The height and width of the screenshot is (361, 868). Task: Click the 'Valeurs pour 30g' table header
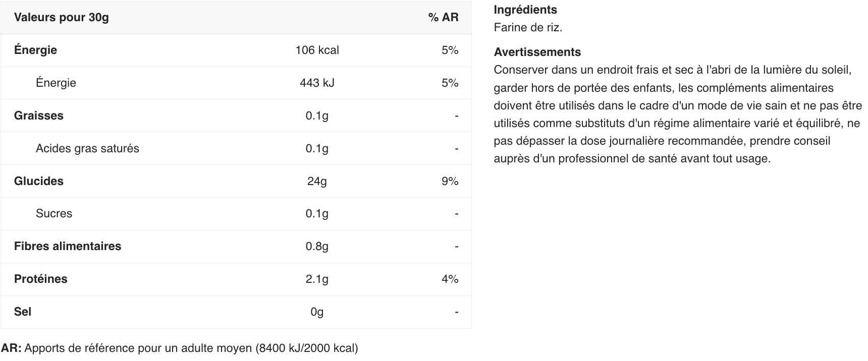pyautogui.click(x=61, y=17)
